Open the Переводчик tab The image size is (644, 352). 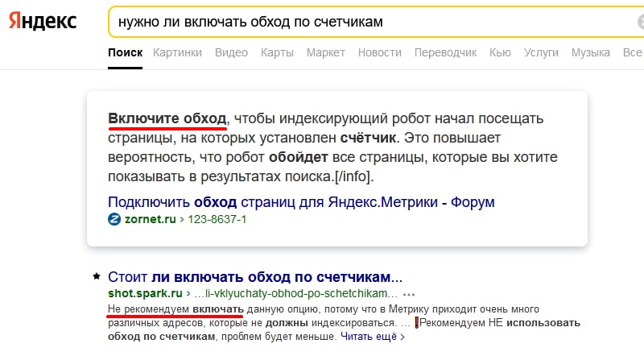pos(446,53)
